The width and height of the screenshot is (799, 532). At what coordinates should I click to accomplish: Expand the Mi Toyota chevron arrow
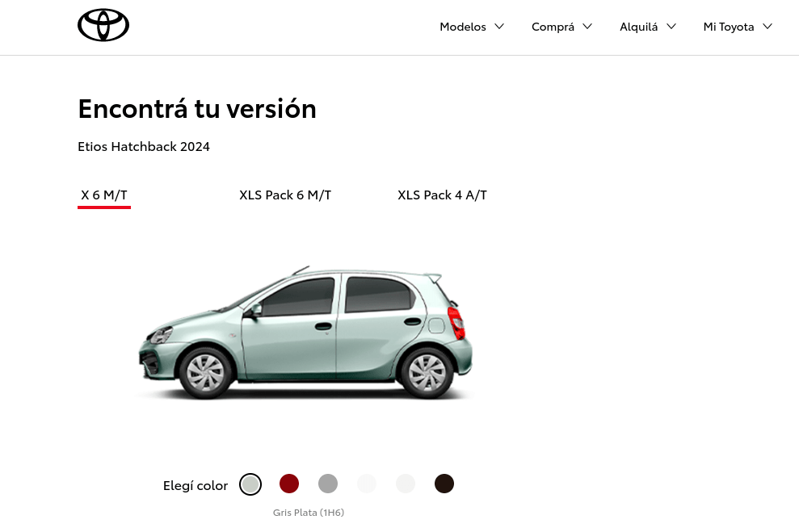767,27
